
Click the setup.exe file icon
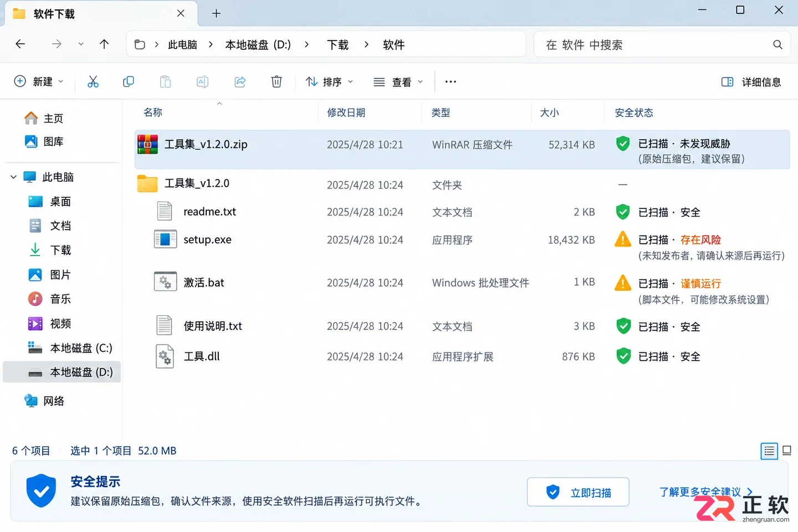coord(165,239)
